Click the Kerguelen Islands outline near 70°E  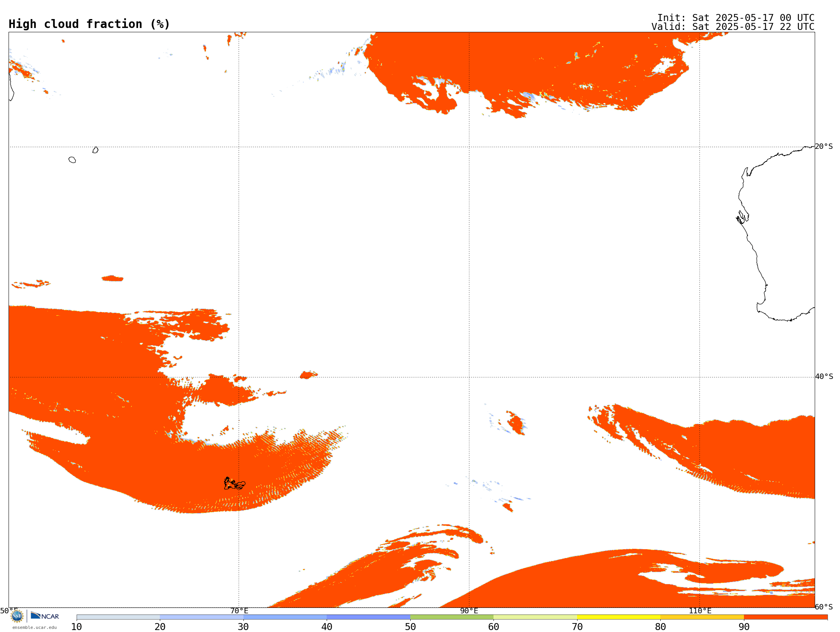coord(234,484)
